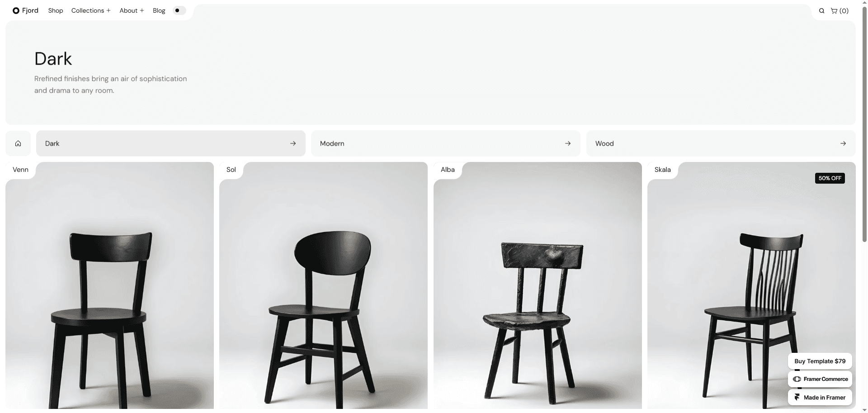Toggle the dark mode switch
868x413 pixels.
pyautogui.click(x=179, y=10)
